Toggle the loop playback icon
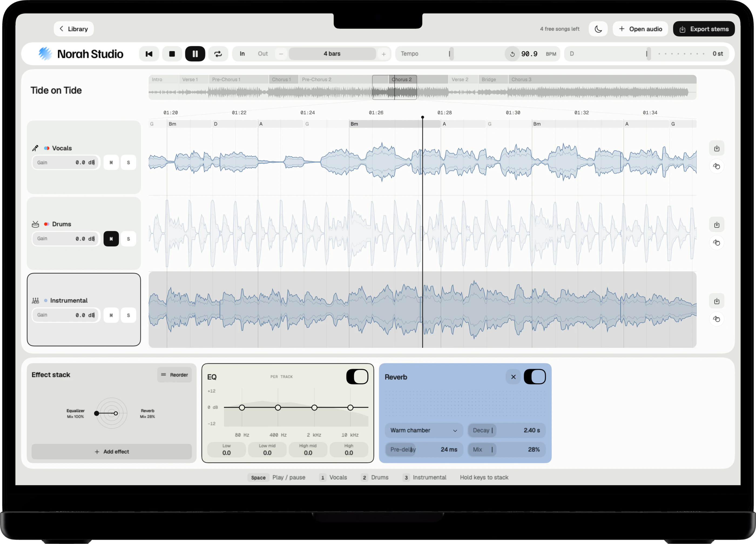756x544 pixels. click(218, 54)
